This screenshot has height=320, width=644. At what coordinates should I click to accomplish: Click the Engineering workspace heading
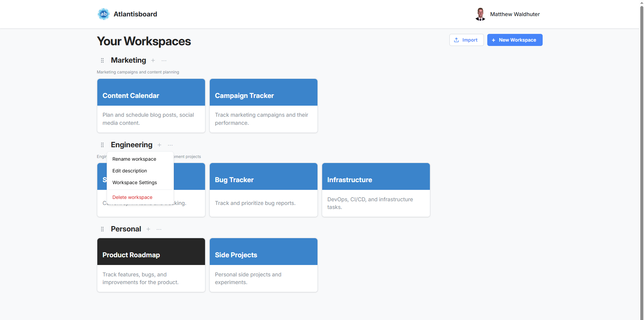click(132, 145)
